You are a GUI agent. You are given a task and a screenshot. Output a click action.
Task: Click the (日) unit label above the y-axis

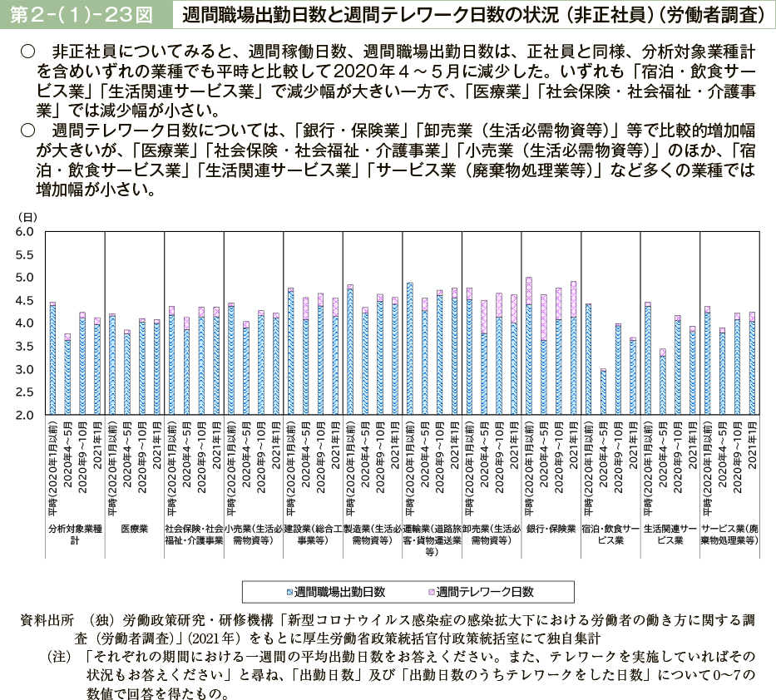[x=26, y=216]
